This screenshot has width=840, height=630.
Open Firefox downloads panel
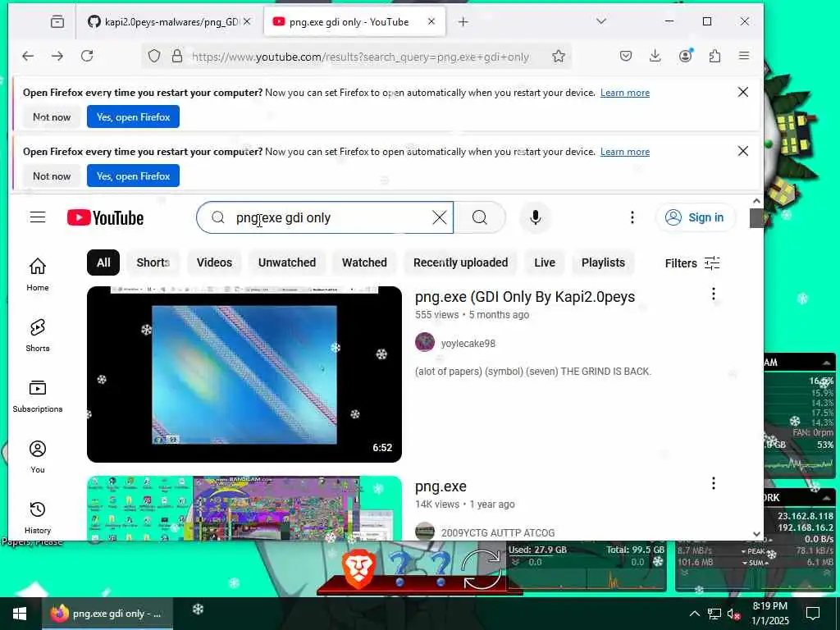(655, 57)
